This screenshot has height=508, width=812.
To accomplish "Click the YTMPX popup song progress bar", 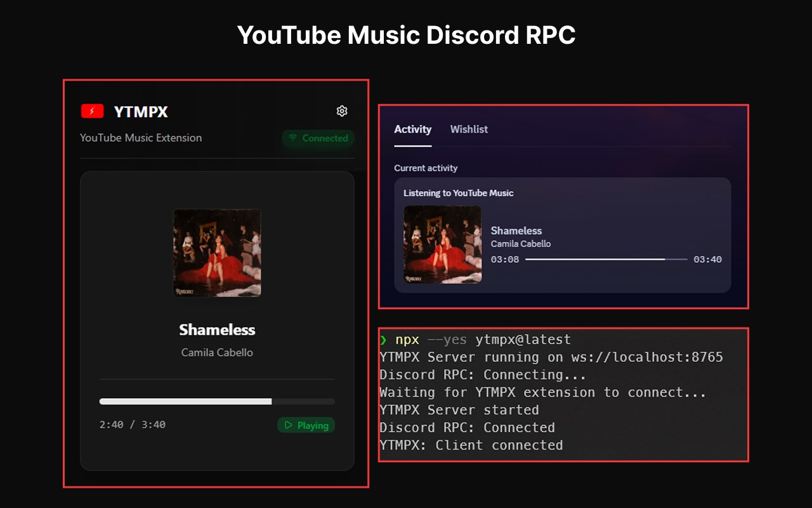I will click(x=217, y=401).
